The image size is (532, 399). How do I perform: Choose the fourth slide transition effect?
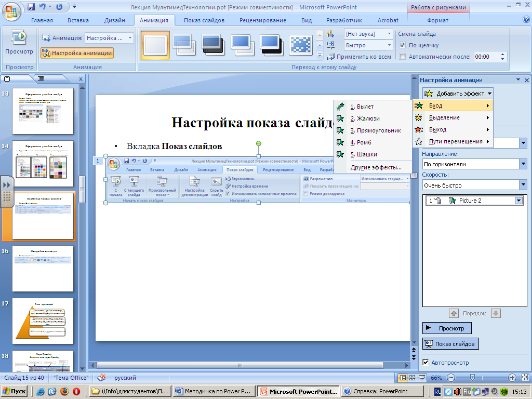pos(243,45)
